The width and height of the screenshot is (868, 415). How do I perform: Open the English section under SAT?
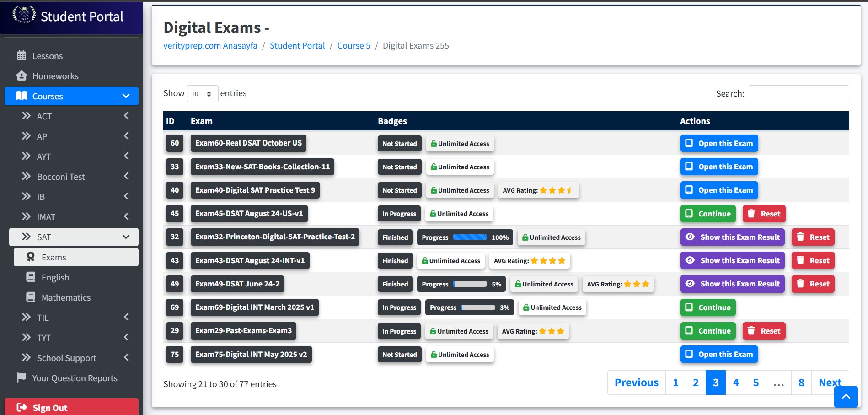(x=55, y=277)
